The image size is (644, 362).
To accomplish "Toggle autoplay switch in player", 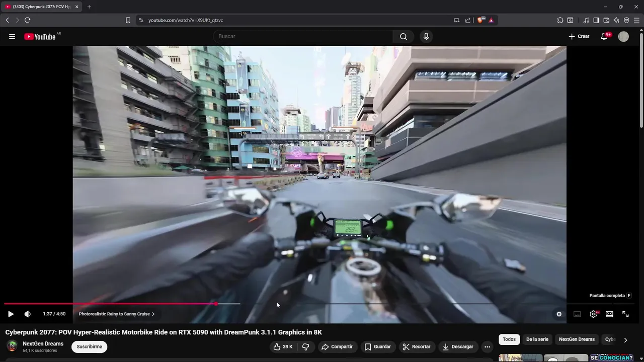I will point(559,314).
